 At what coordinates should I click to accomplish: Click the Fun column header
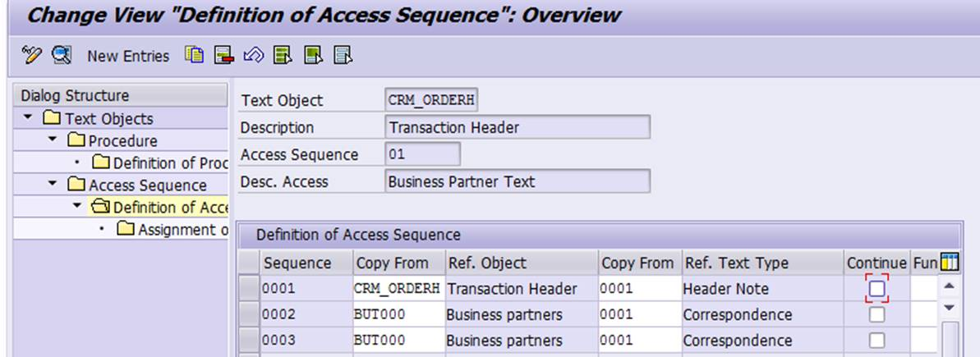(x=925, y=263)
